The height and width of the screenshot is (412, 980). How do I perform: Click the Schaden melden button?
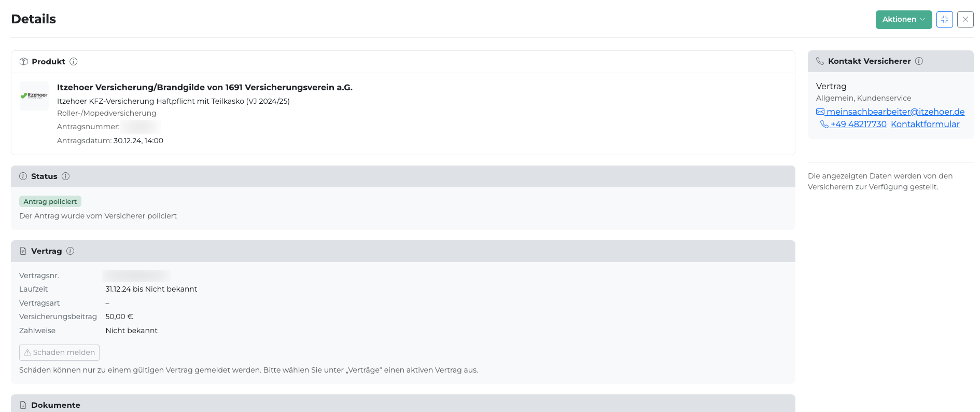pyautogui.click(x=59, y=353)
